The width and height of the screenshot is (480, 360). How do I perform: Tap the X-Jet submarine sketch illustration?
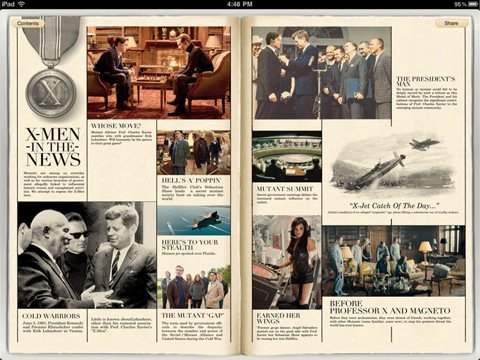coord(393,165)
